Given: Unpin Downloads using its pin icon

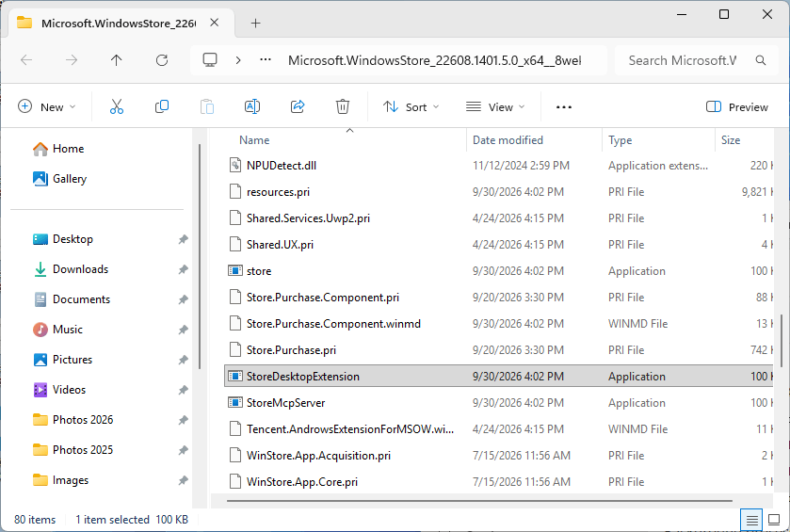Looking at the screenshot, I should pos(183,269).
